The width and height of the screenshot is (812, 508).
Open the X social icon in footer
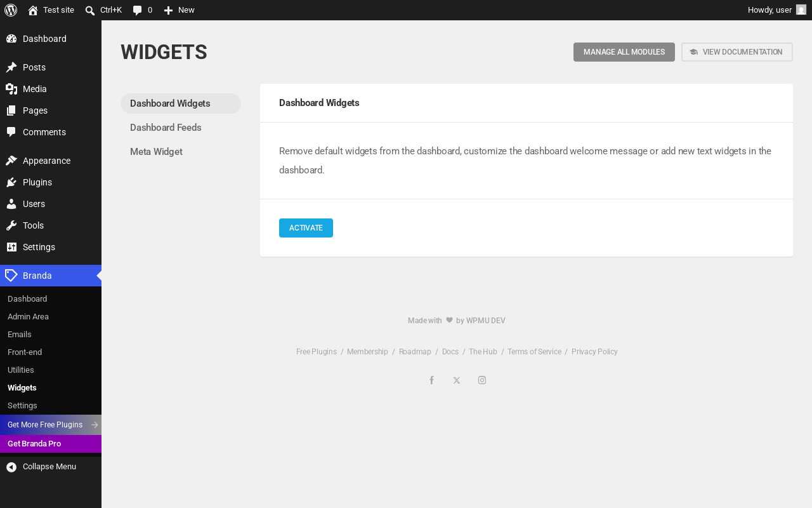click(457, 380)
